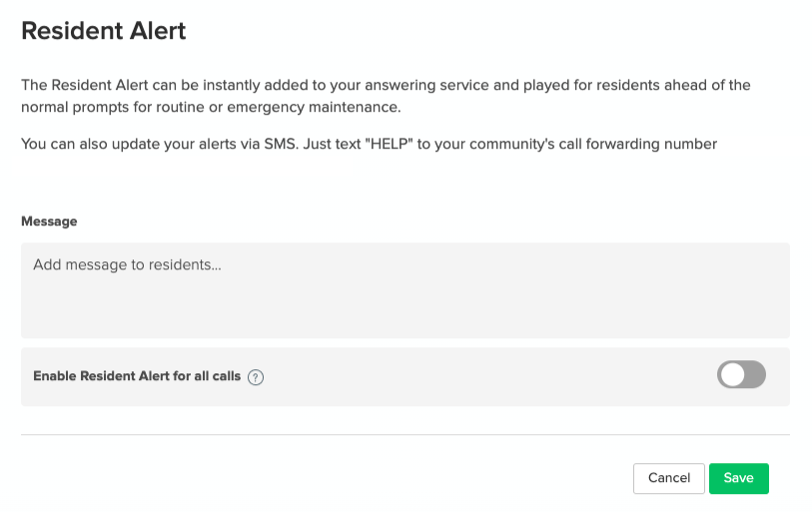Select the 'Enable Resident Alert for all calls' label
812x512 pixels.
[x=137, y=376]
